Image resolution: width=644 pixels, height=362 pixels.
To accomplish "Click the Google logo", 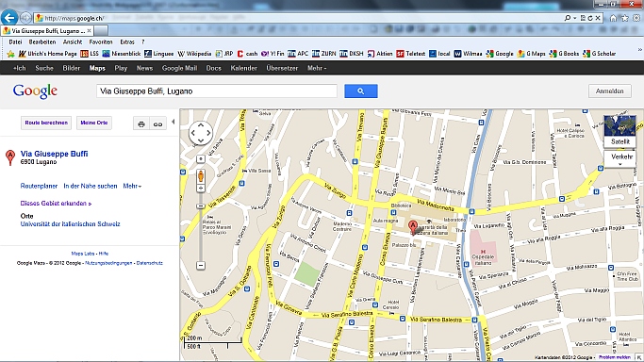I will (x=35, y=91).
